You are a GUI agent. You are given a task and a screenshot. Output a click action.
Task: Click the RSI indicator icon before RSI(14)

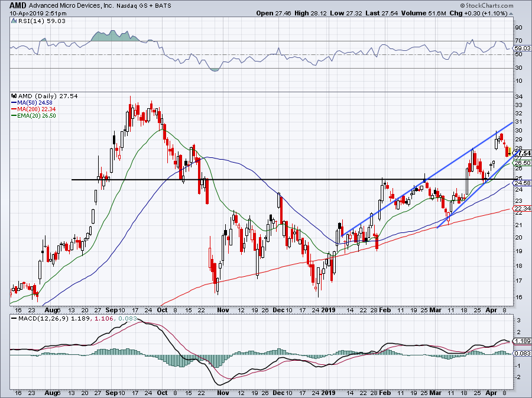coord(14,21)
